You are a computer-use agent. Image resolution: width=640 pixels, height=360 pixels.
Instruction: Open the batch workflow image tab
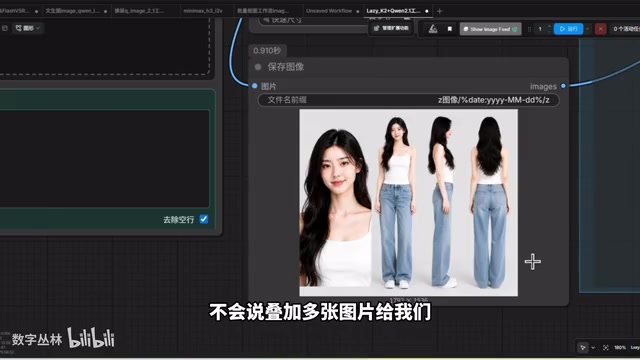(263, 11)
